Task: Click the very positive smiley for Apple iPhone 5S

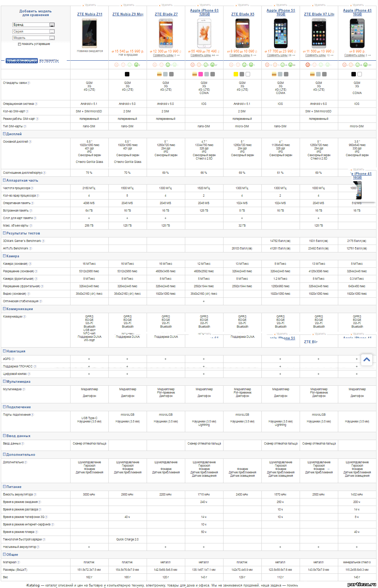Action: tap(291, 65)
